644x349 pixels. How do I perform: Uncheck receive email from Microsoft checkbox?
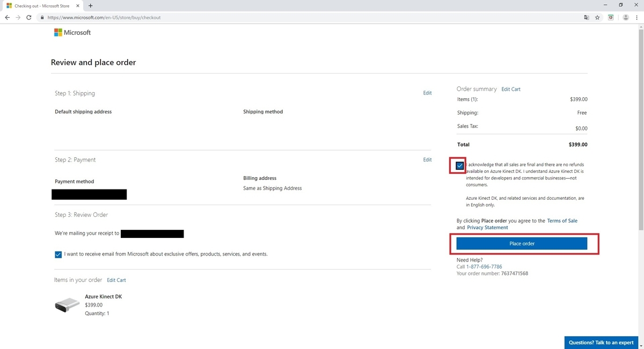58,255
